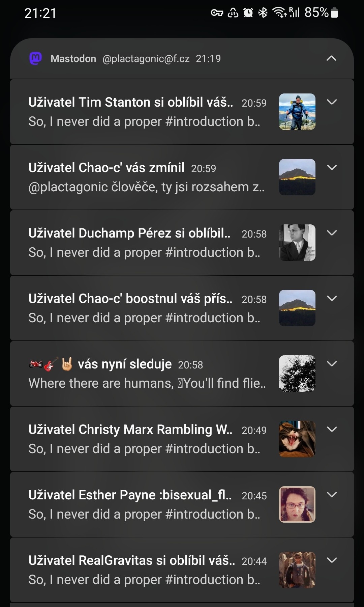Expand the Tim Stanton favorite notification
The width and height of the screenshot is (364, 607).
click(x=332, y=102)
